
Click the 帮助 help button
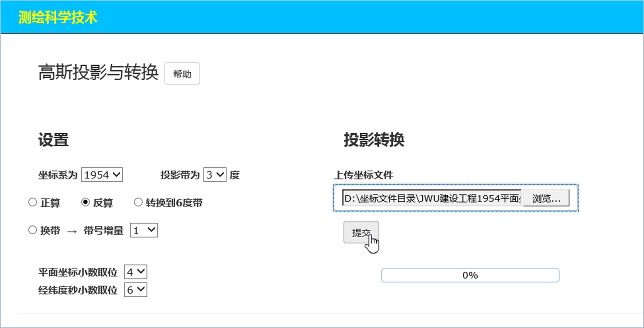pos(182,74)
